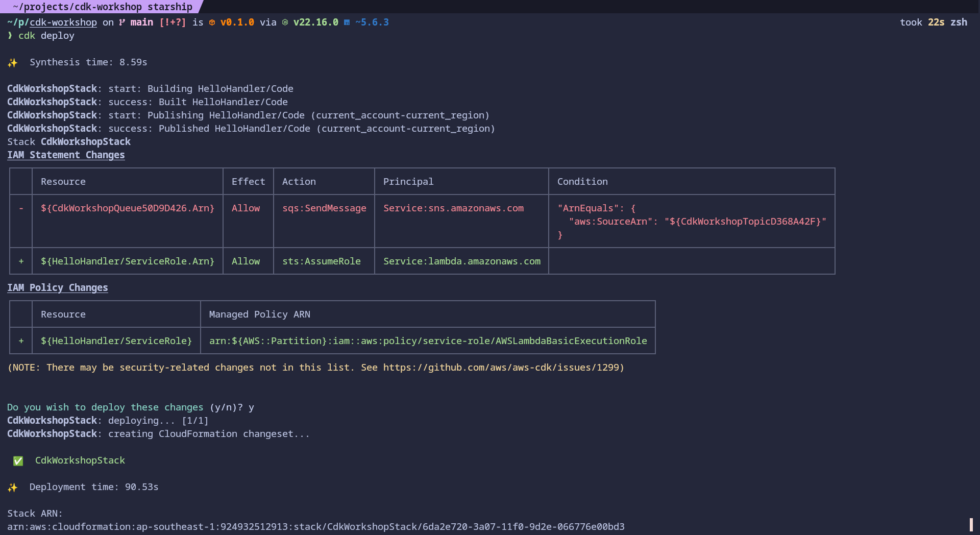Click the sparkles icon next to Synthesis time
The height and width of the screenshot is (535, 980).
tap(13, 63)
